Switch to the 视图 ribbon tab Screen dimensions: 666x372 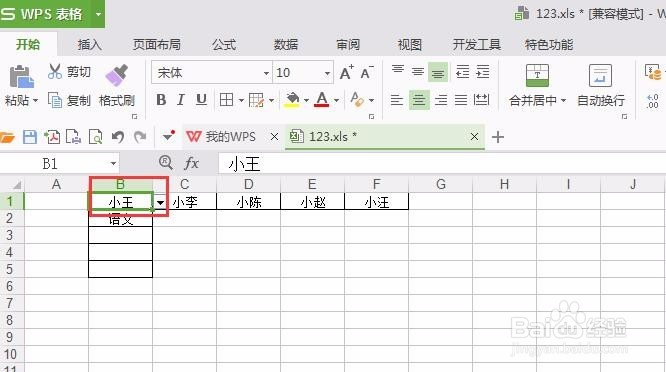(409, 44)
